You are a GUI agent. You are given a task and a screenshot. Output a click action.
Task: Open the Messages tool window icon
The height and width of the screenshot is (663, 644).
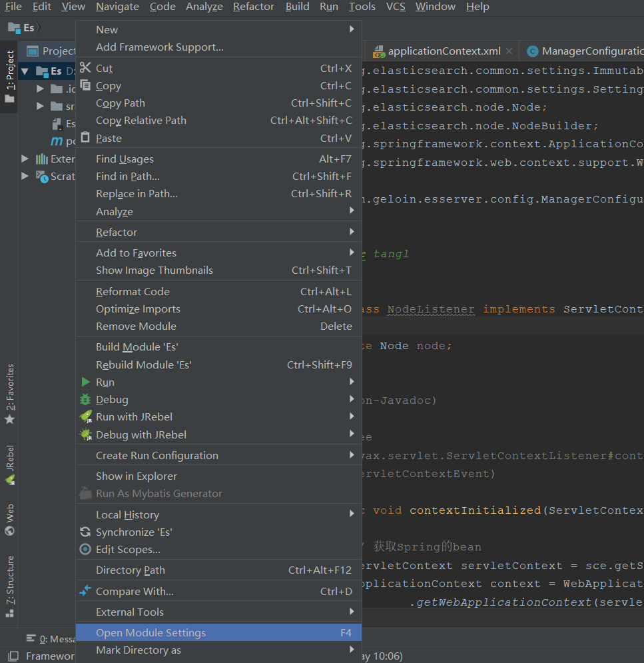31,638
